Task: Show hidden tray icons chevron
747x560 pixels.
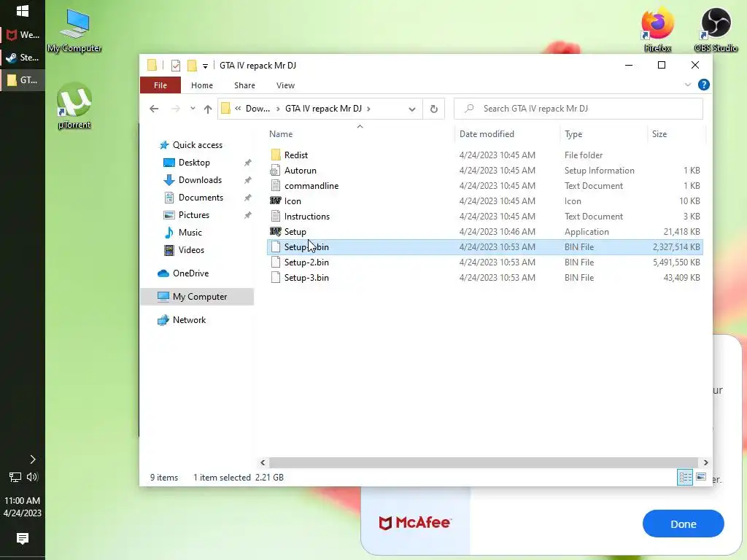Action: pyautogui.click(x=32, y=459)
